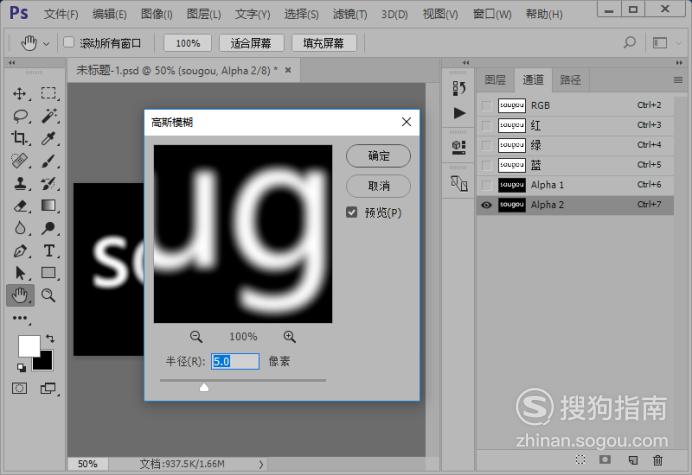Viewport: 692px width, 475px height.
Task: Open the Channels panel menu
Action: pos(678,80)
